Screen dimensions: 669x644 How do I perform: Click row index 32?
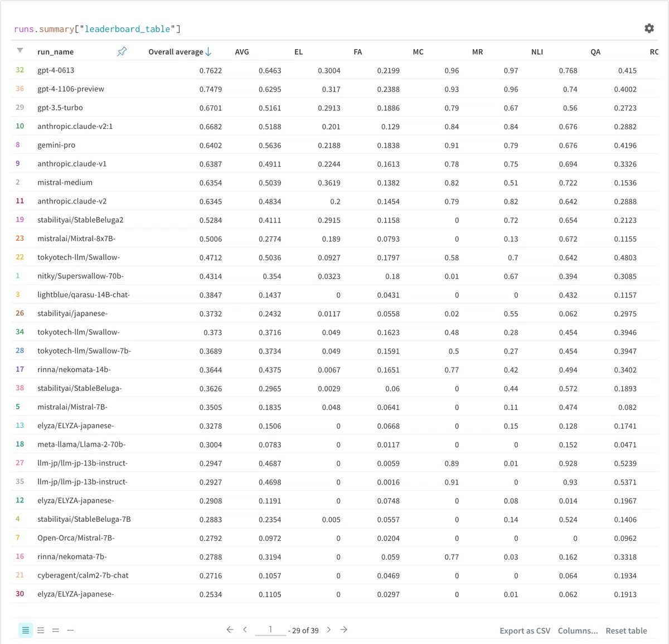[x=20, y=70]
